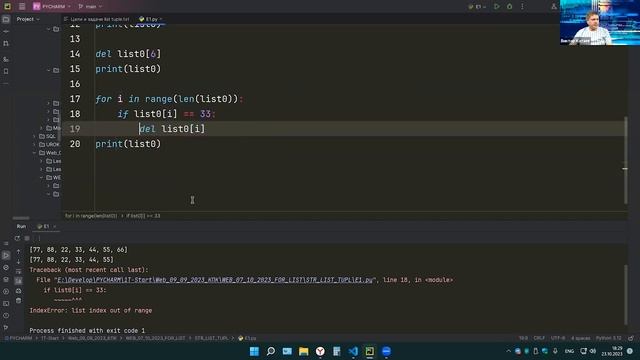Image resolution: width=640 pixels, height=360 pixels.
Task: Select the Run tool window tab
Action: (21, 227)
